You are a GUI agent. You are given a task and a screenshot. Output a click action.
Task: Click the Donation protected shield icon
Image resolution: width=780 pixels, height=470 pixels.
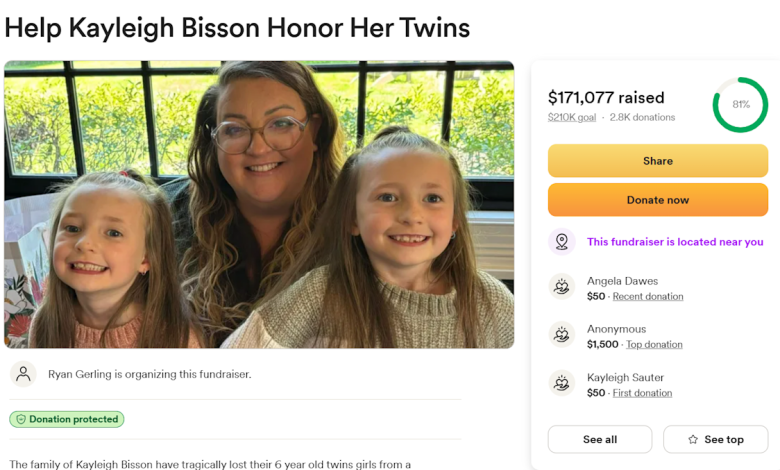tap(19, 420)
